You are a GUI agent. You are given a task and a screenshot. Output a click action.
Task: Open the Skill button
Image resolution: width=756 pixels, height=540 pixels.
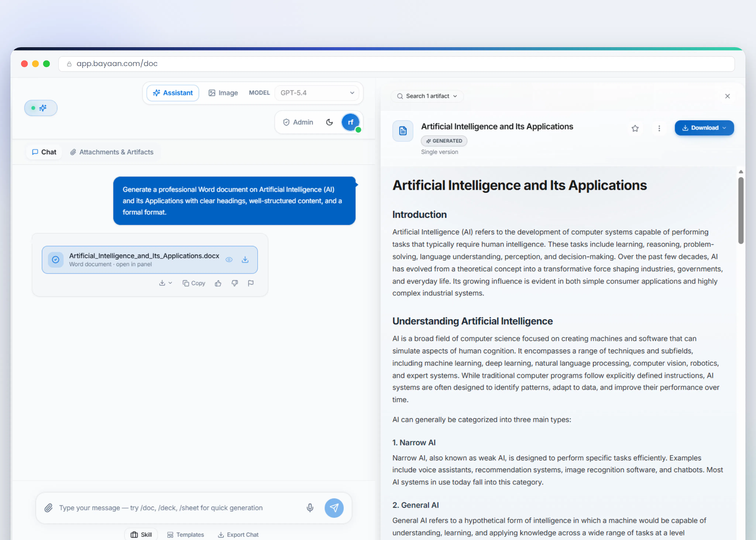141,534
